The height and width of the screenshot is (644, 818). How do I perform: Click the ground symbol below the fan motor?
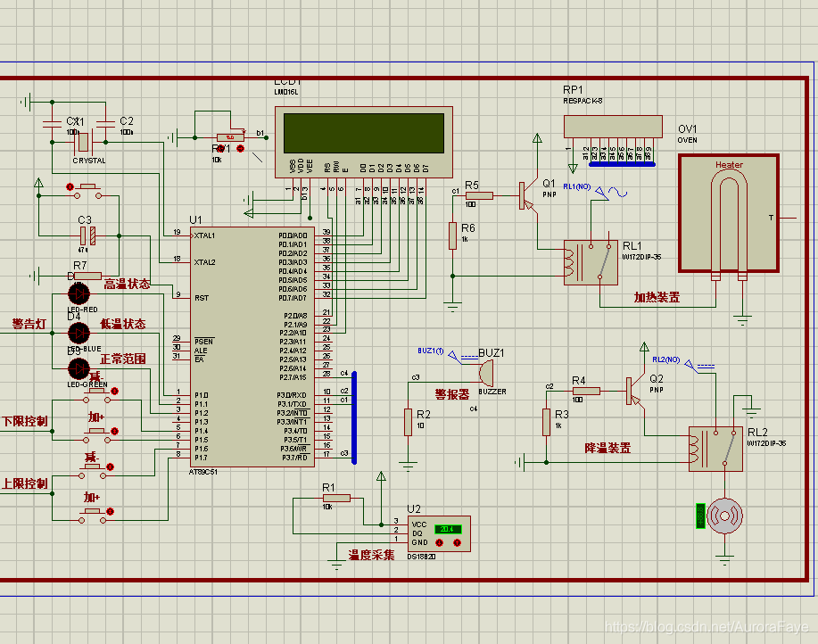pyautogui.click(x=724, y=560)
